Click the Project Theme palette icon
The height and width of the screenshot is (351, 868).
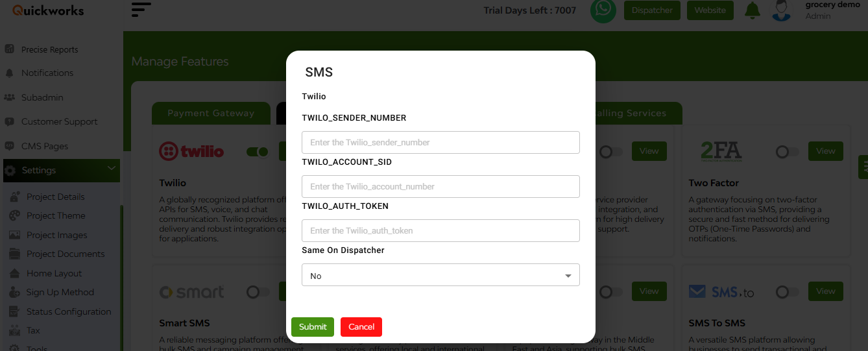point(14,215)
